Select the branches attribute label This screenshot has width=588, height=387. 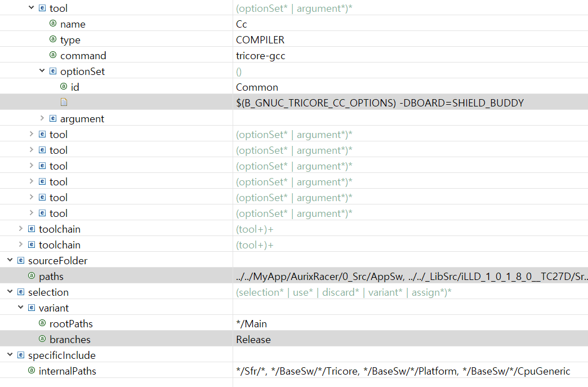coord(70,339)
